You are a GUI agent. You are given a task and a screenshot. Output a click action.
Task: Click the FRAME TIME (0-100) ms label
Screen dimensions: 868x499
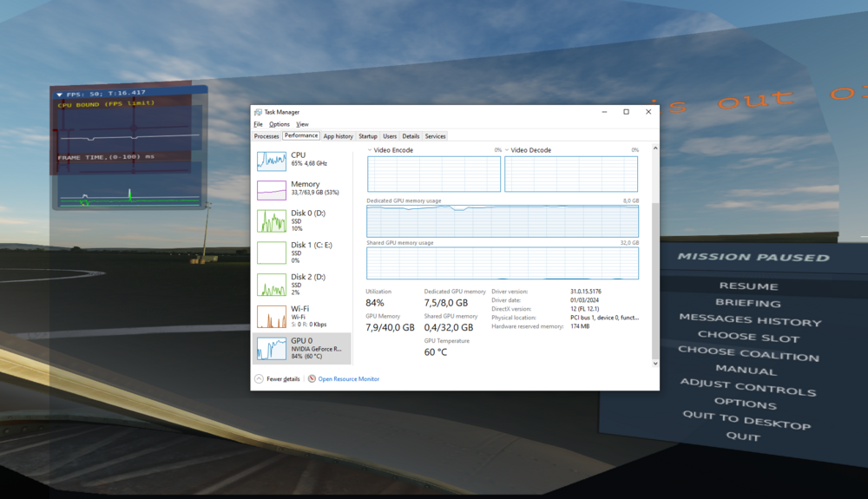coord(106,157)
